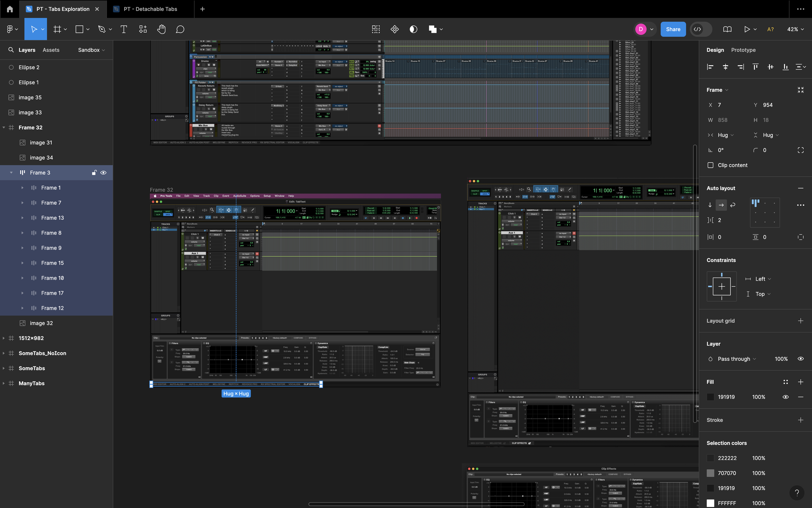Select the Move tool
This screenshot has width=812, height=508.
pyautogui.click(x=34, y=29)
